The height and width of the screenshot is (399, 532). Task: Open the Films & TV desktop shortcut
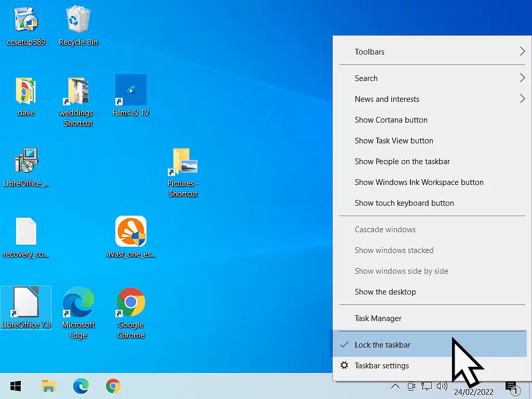130,88
